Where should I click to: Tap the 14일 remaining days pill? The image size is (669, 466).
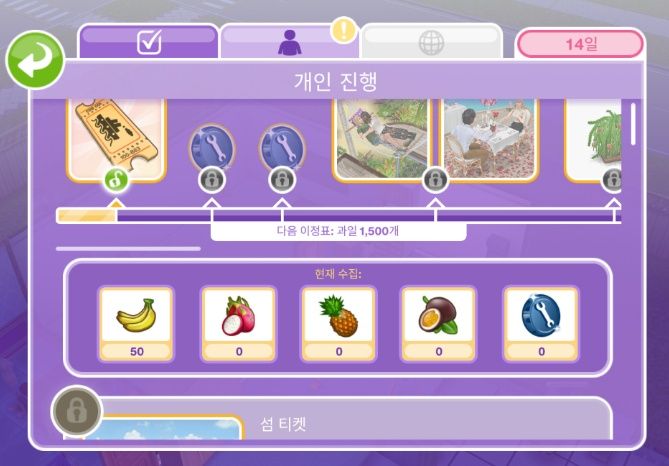[x=580, y=44]
